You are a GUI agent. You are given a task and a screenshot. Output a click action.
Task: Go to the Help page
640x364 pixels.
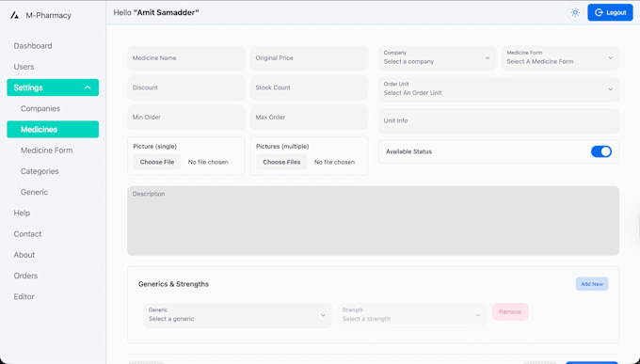pos(22,213)
